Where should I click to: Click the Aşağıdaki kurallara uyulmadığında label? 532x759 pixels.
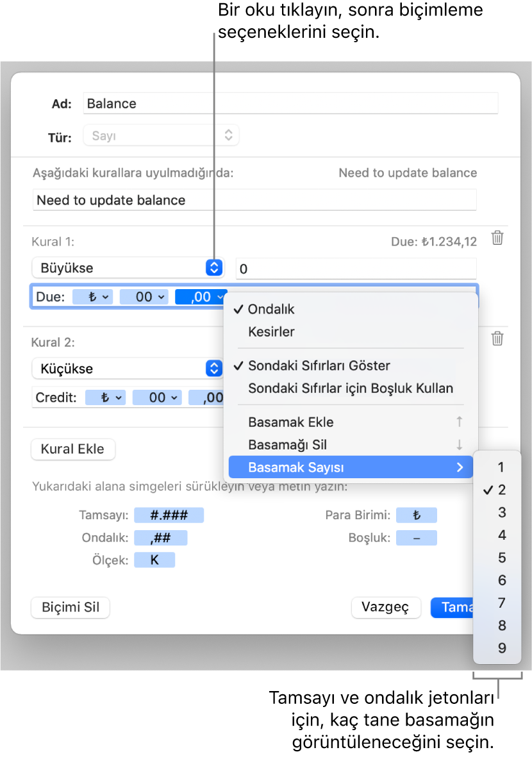pyautogui.click(x=133, y=173)
